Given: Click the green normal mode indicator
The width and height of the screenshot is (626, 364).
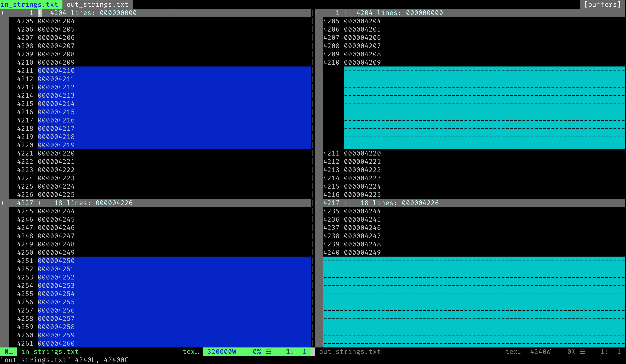Looking at the screenshot, I should (x=8, y=352).
